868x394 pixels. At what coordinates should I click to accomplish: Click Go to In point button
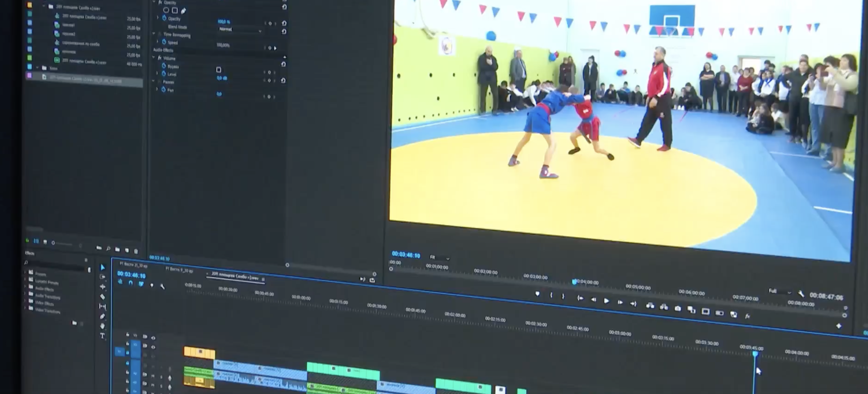580,298
